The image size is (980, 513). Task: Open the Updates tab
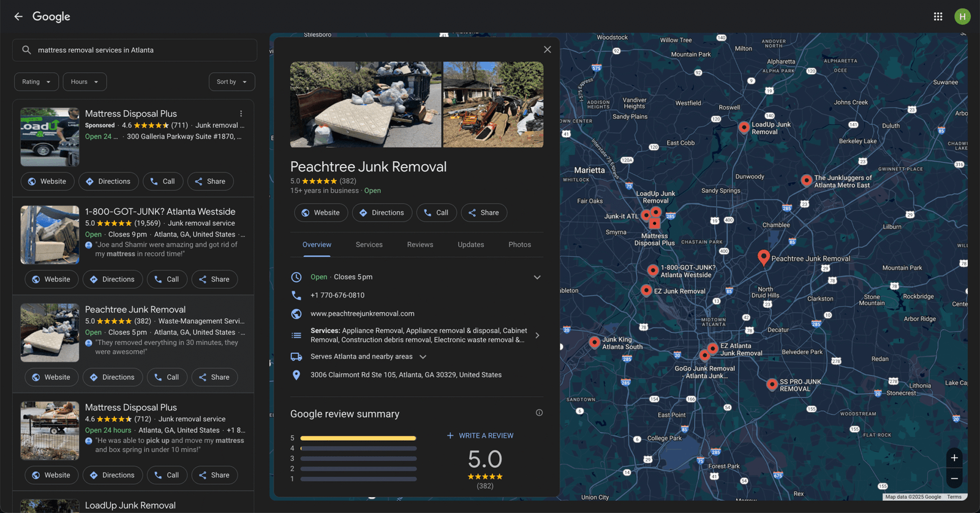click(471, 245)
